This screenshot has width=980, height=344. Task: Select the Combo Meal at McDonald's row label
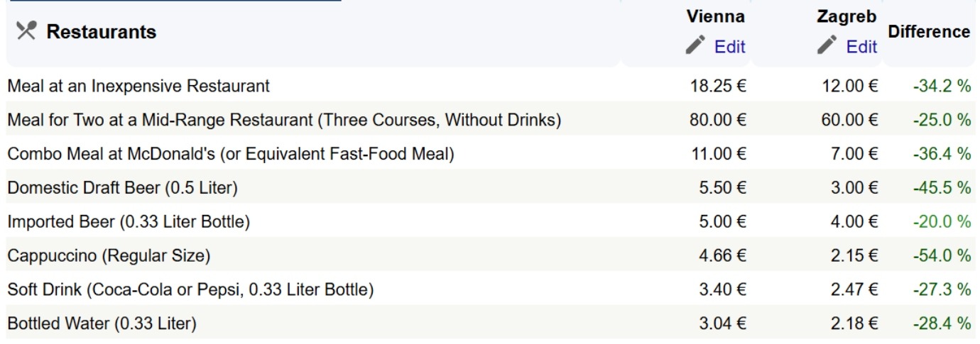click(230, 154)
